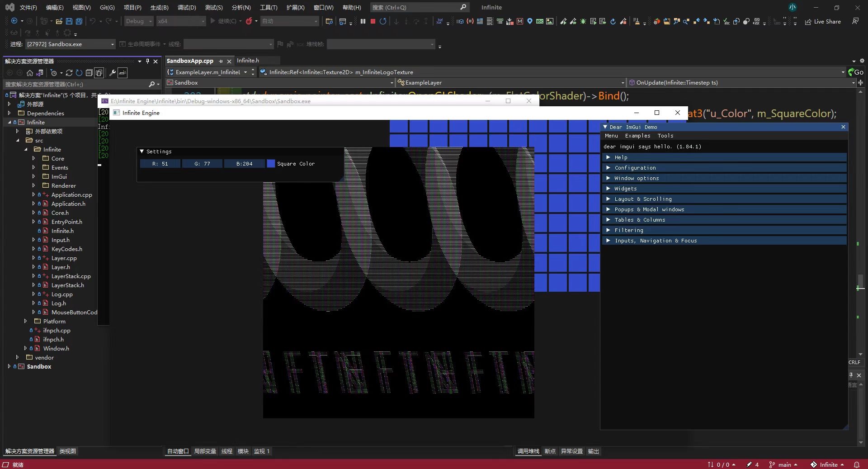Expand the Renderer folder in tree
This screenshot has width=868, height=469.
(33, 185)
